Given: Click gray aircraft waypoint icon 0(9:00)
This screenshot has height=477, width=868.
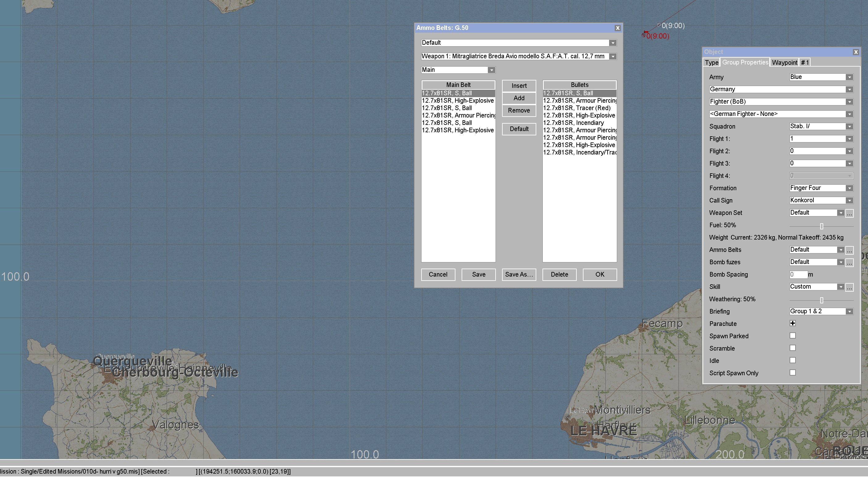Looking at the screenshot, I should point(659,25).
